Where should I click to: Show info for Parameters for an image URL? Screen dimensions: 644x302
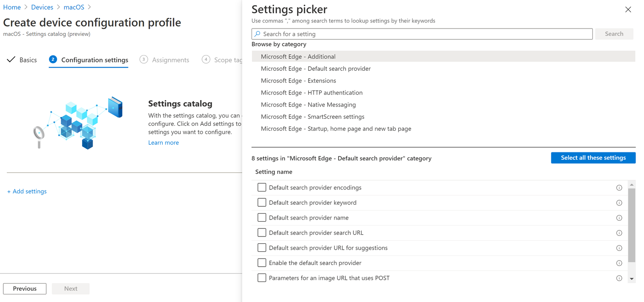tap(619, 278)
